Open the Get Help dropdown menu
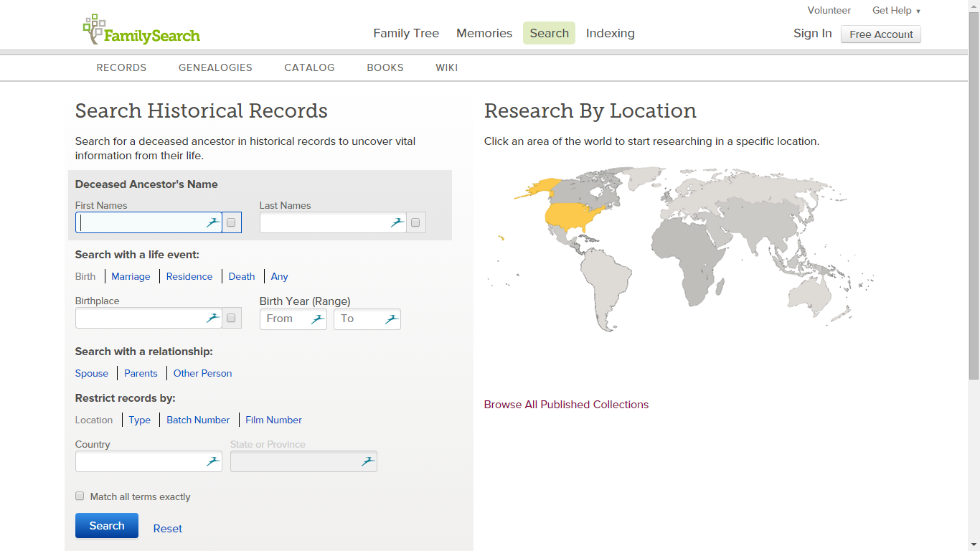This screenshot has width=980, height=551. coord(896,11)
